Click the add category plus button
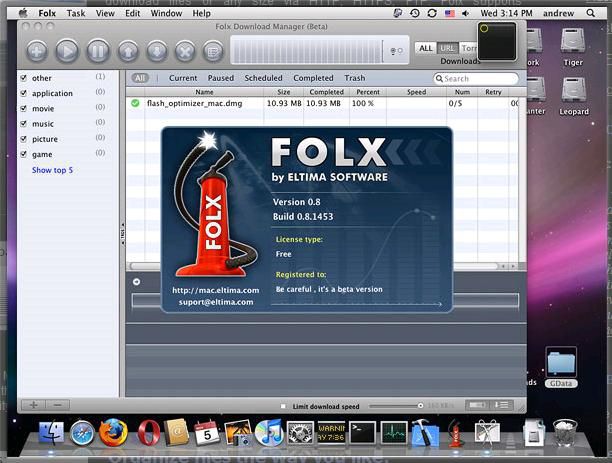 (34, 405)
